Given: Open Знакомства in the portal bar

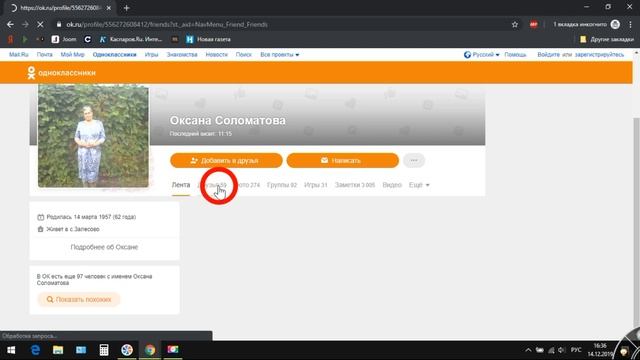Looking at the screenshot, I should pos(182,54).
